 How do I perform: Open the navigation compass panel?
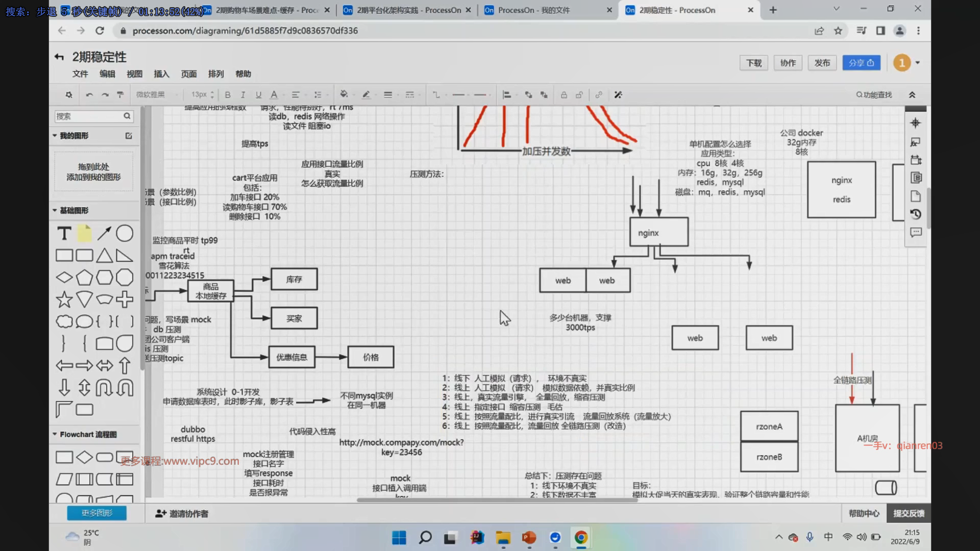pyautogui.click(x=915, y=123)
